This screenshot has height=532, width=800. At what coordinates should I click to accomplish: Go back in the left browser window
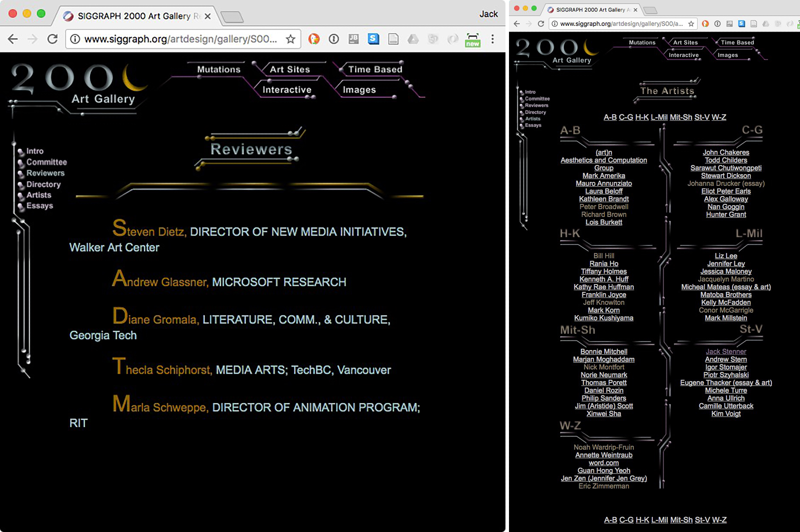[x=13, y=39]
